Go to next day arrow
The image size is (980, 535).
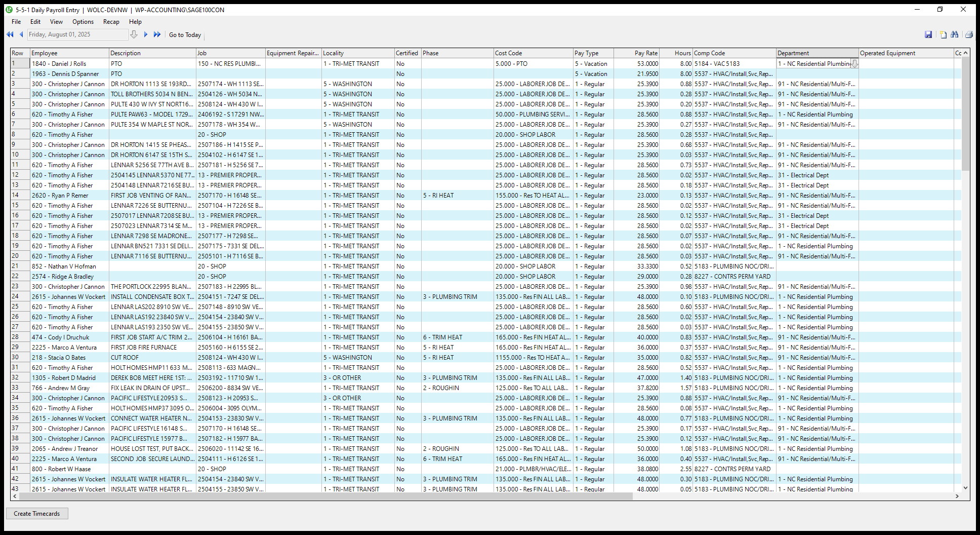click(x=146, y=34)
